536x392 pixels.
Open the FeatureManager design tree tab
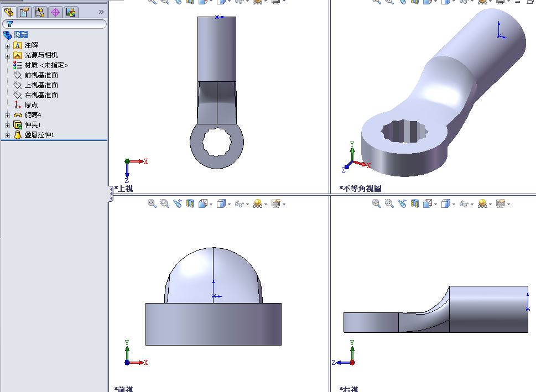(x=9, y=12)
